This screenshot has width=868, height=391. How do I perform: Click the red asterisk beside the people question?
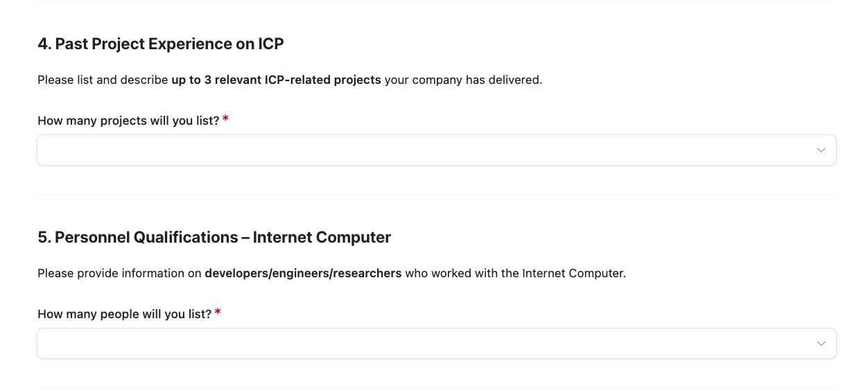coord(218,313)
